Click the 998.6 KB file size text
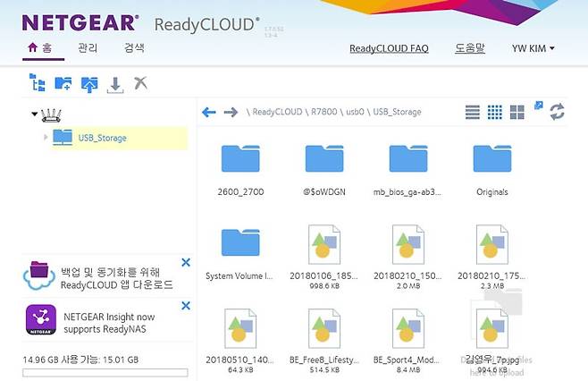 tap(324, 286)
